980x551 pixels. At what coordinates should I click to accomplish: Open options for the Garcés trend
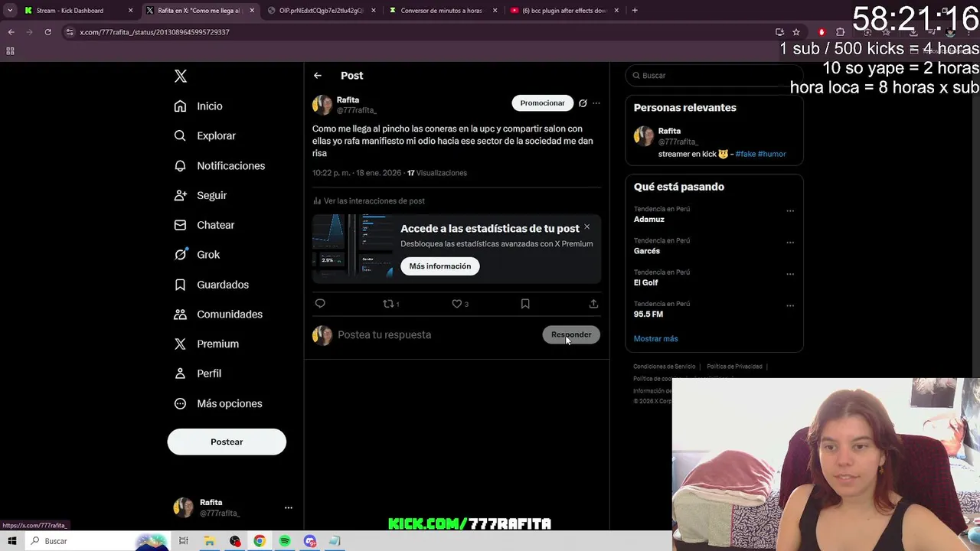(790, 243)
